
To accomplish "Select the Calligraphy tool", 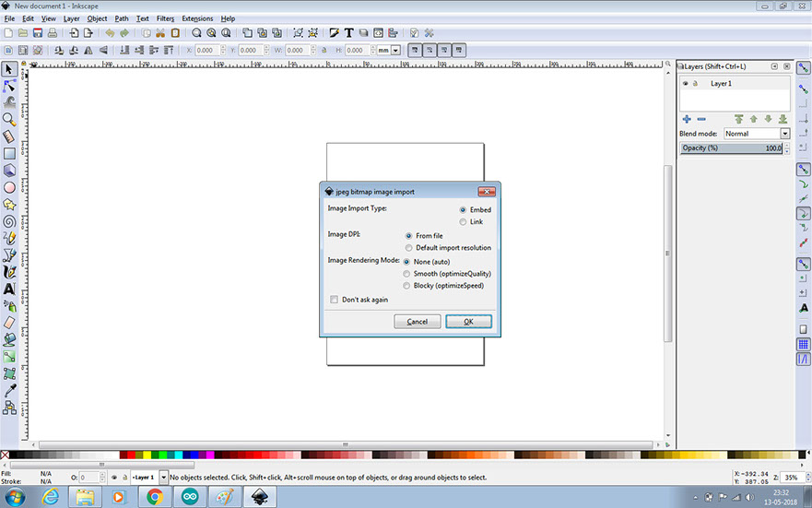I will click(x=9, y=272).
